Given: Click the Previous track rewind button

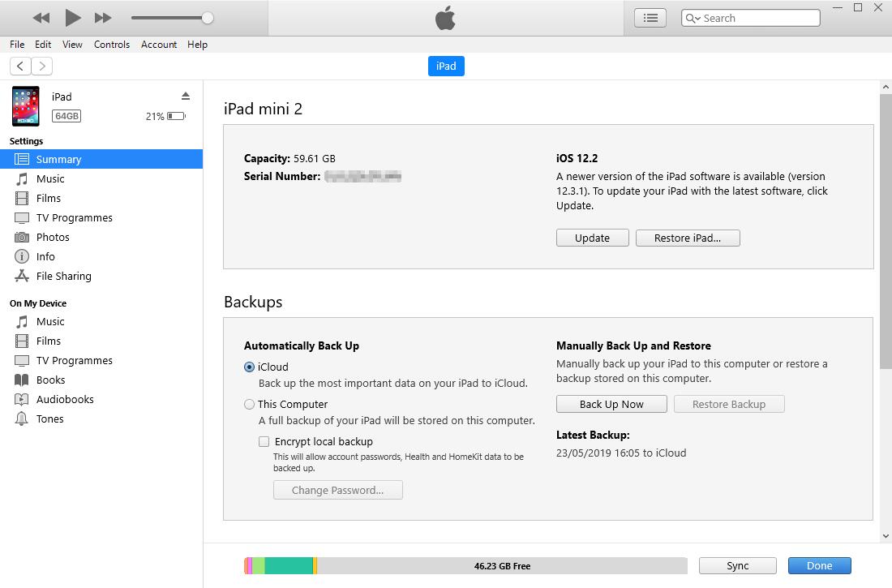Looking at the screenshot, I should (41, 18).
